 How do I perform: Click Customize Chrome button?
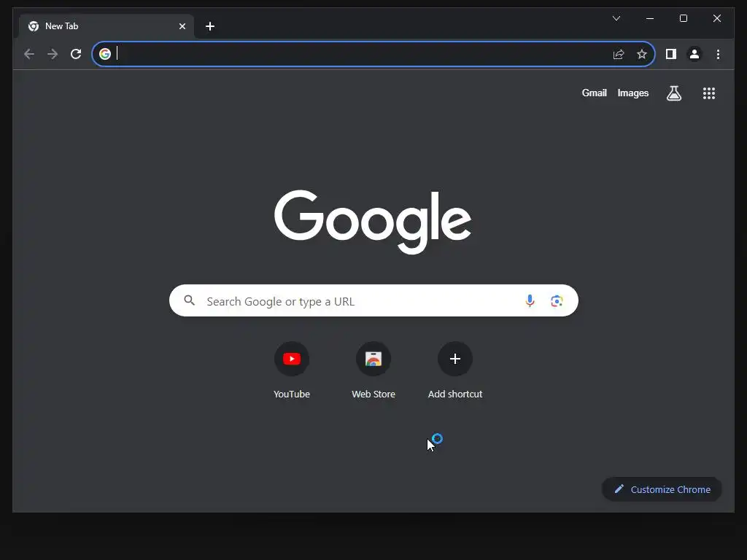662,489
